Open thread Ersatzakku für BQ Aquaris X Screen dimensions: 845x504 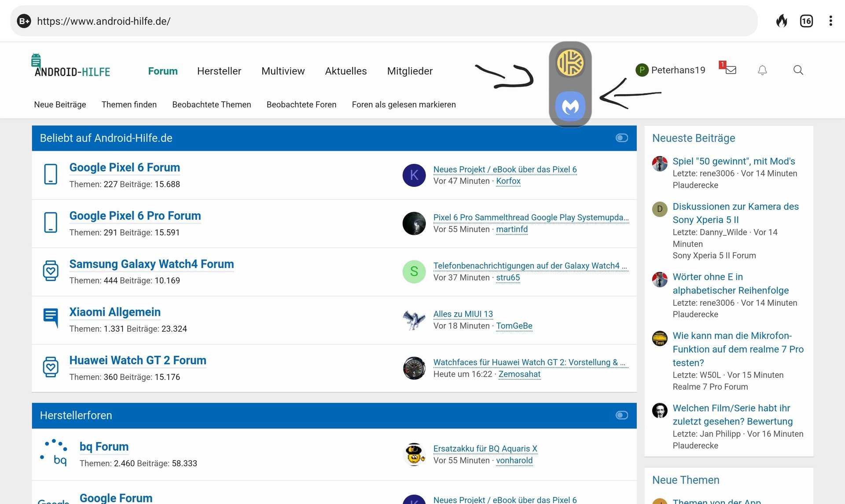485,449
